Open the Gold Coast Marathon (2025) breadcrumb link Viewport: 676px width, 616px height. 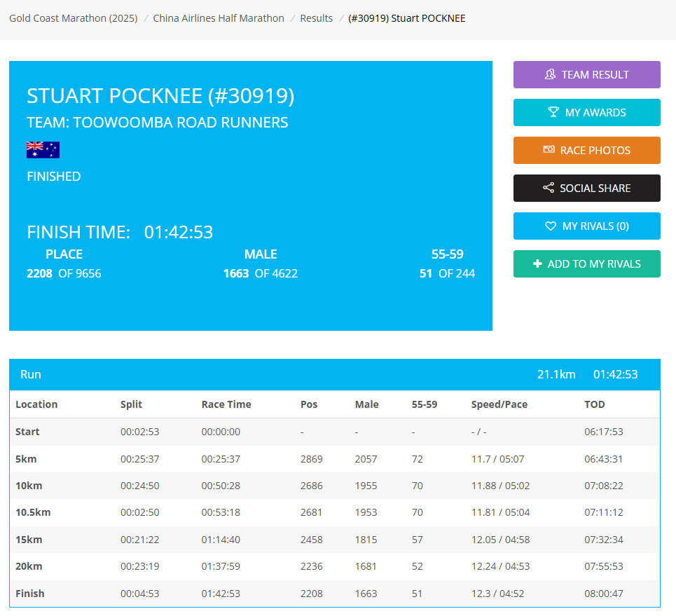pyautogui.click(x=73, y=18)
